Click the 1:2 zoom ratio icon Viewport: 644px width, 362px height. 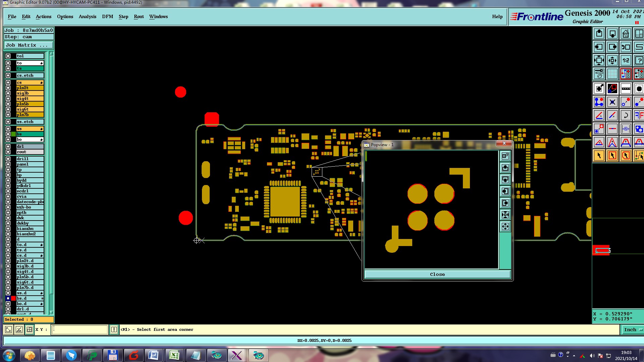[x=626, y=61]
